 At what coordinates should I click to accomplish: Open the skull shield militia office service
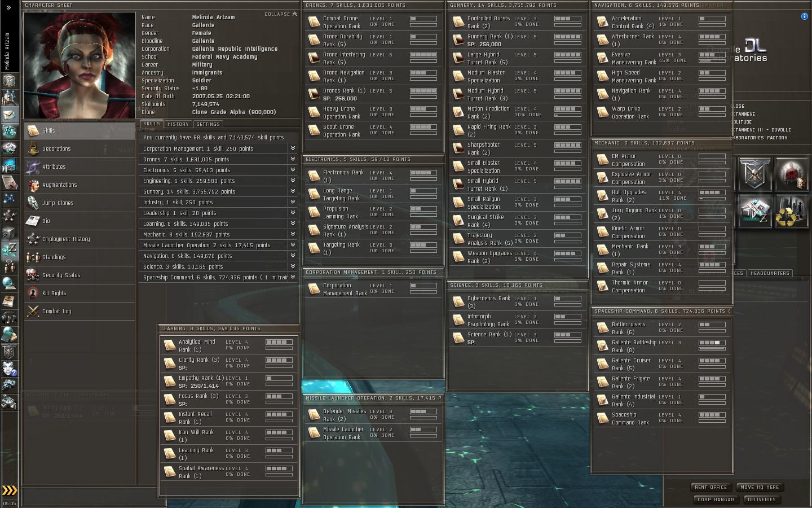[754, 173]
